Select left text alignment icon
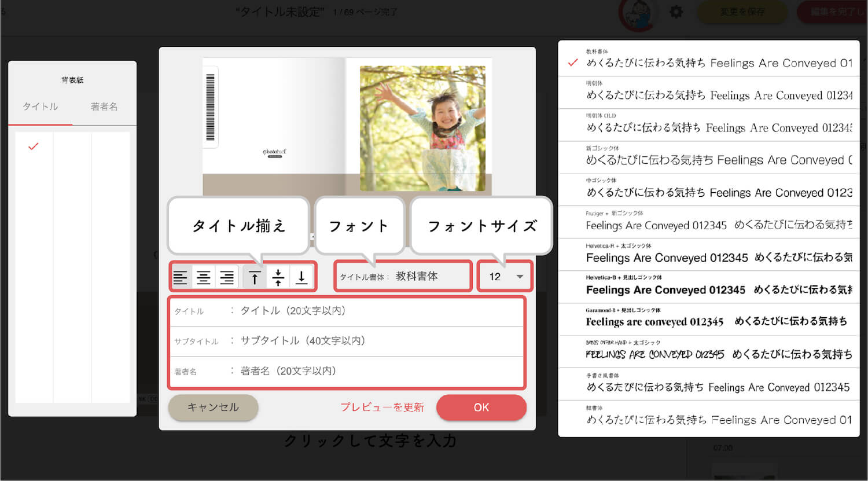This screenshot has width=868, height=481. (x=181, y=277)
